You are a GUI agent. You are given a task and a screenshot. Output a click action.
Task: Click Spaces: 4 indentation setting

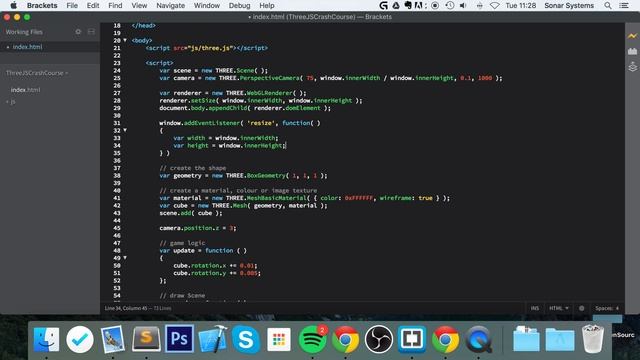coord(607,308)
